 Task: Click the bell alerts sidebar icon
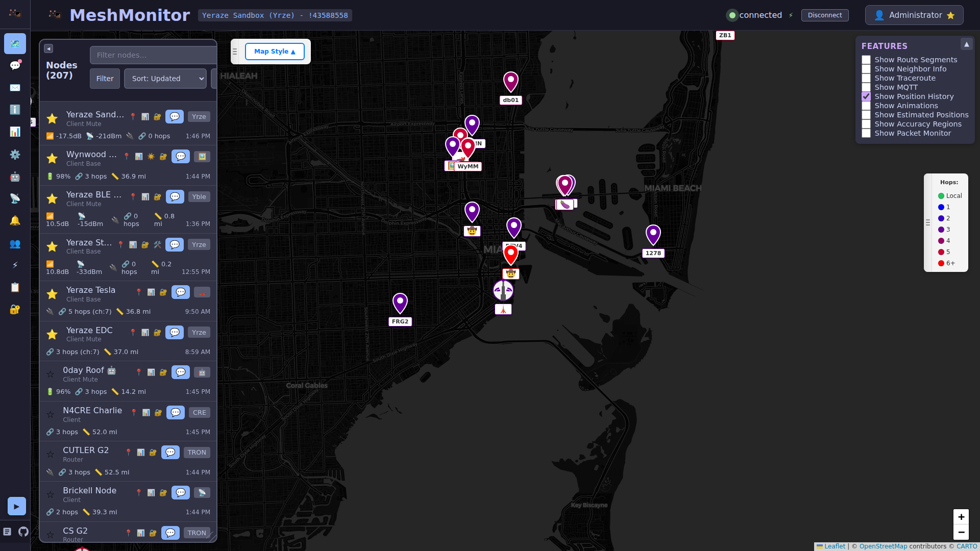coord(15,220)
